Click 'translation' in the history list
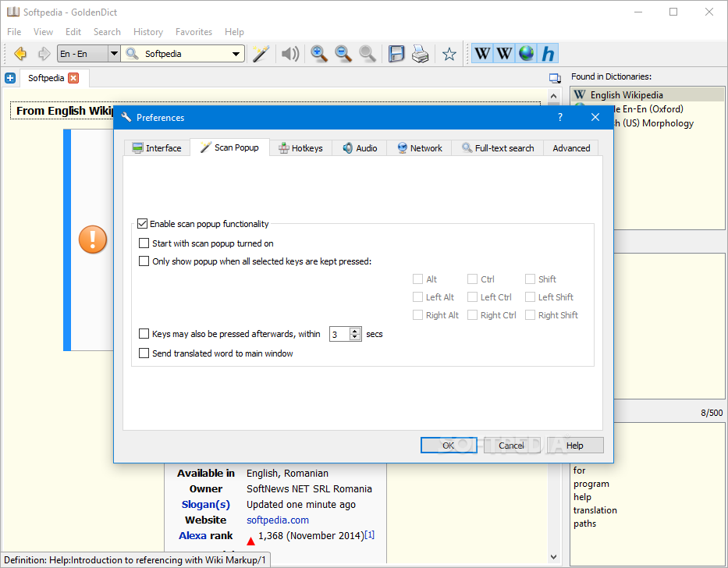The height and width of the screenshot is (568, 728). [595, 510]
